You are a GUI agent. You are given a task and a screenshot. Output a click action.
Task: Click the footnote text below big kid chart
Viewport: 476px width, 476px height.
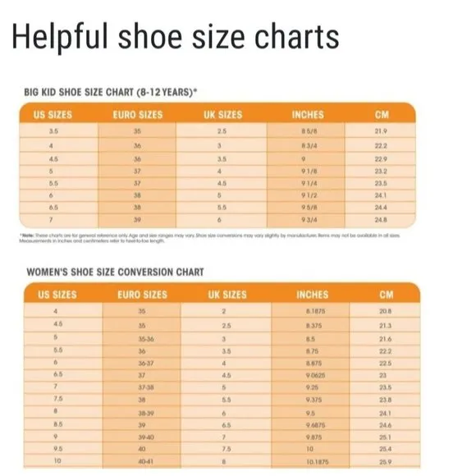click(x=209, y=238)
